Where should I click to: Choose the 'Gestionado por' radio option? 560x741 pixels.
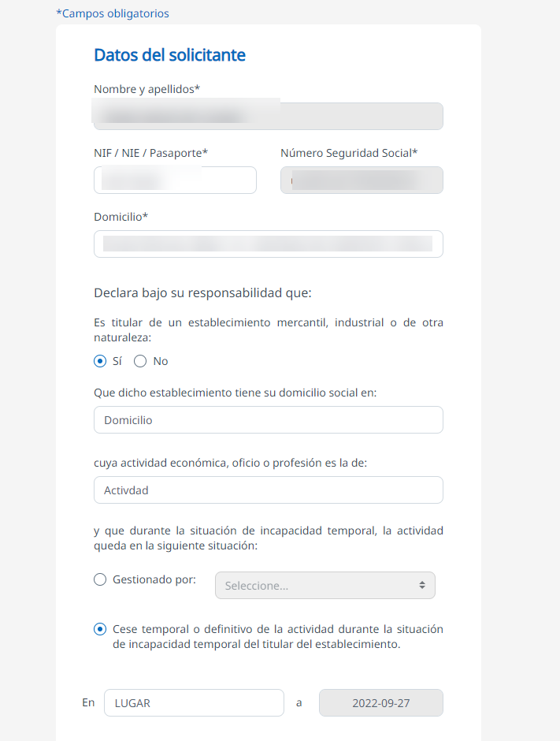tap(100, 579)
